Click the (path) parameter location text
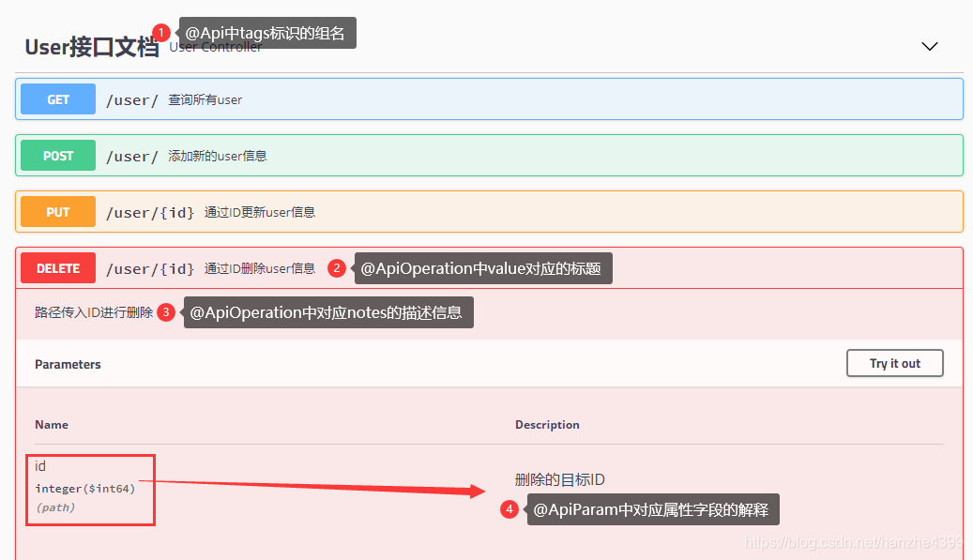973x560 pixels. [x=55, y=507]
